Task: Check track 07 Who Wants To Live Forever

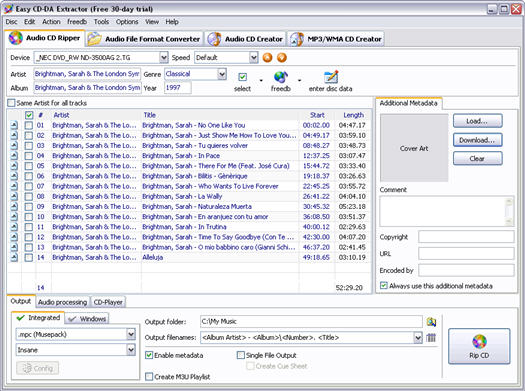Action: coord(29,186)
